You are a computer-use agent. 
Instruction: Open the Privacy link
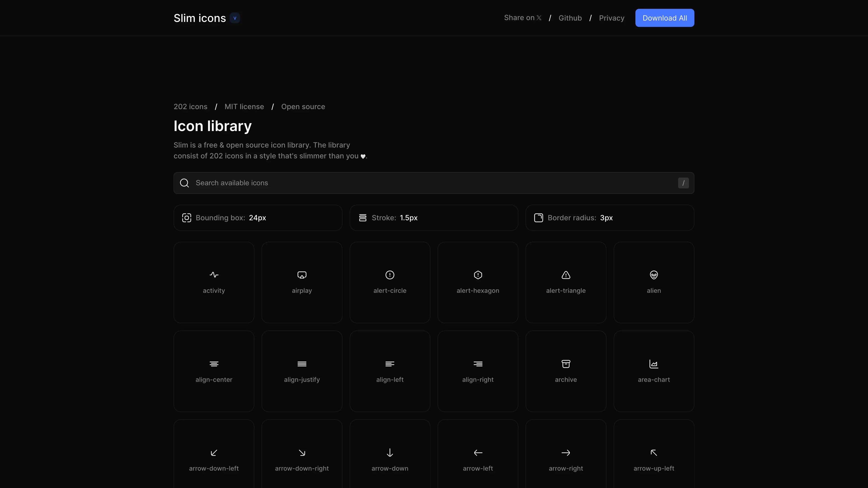pyautogui.click(x=612, y=18)
